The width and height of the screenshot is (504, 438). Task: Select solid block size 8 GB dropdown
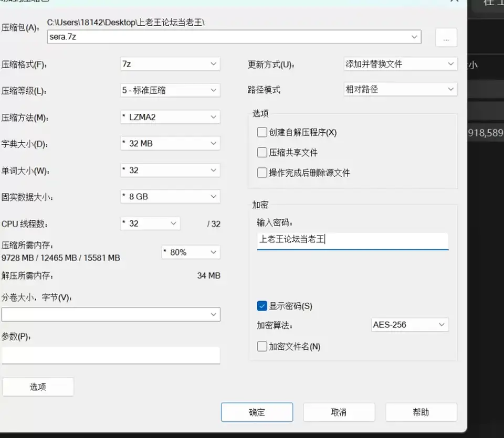[x=170, y=197]
